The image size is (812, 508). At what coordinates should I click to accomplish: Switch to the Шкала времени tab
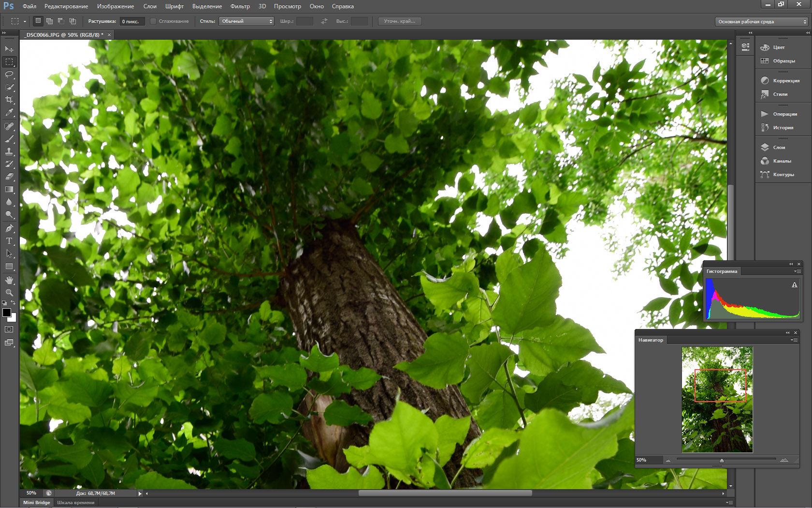tap(76, 502)
